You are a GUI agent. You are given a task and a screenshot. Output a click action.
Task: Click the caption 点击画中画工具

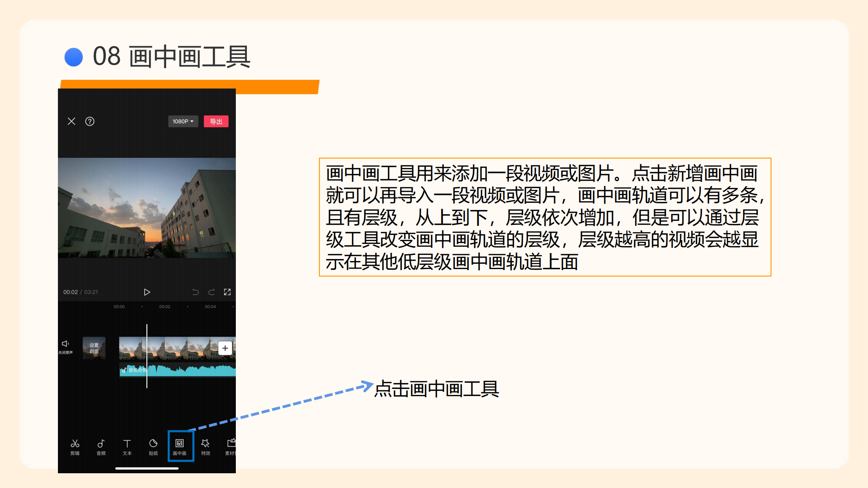(x=437, y=389)
